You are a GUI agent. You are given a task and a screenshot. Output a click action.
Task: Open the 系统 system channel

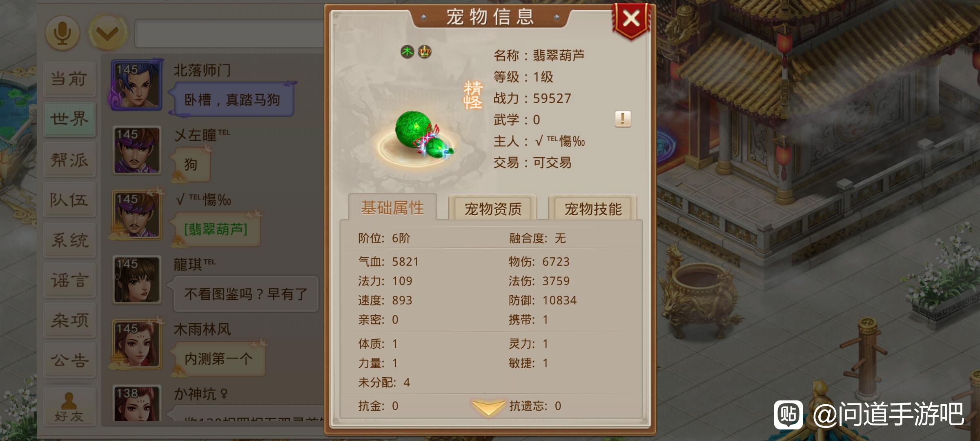(69, 240)
